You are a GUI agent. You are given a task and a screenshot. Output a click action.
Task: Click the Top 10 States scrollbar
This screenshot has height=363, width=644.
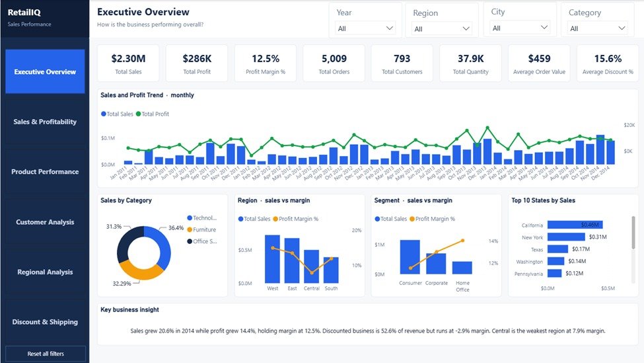(x=633, y=233)
